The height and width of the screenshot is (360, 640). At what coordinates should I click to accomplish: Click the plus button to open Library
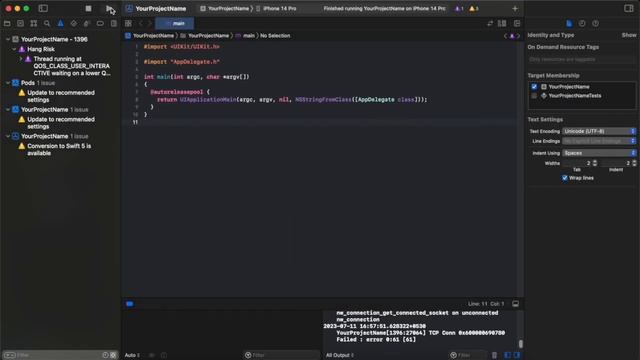click(x=515, y=9)
